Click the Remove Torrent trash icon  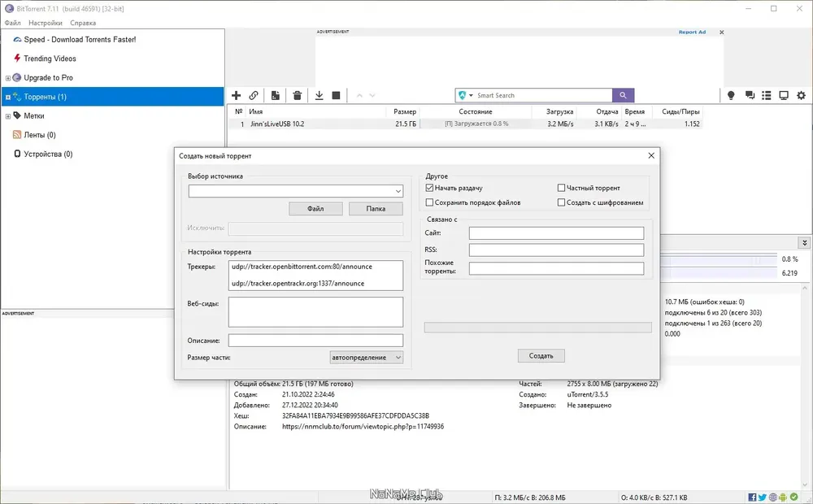point(297,95)
